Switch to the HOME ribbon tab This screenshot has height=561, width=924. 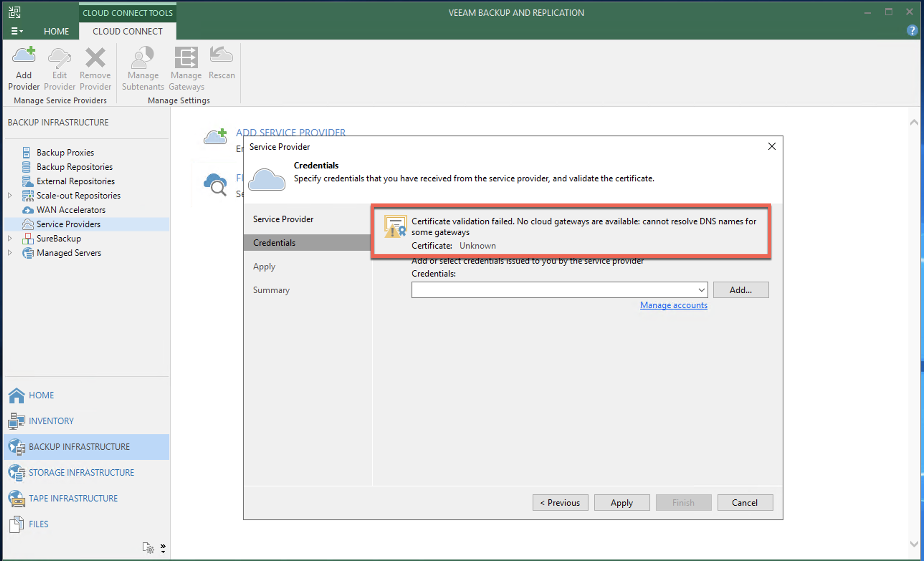pyautogui.click(x=56, y=32)
